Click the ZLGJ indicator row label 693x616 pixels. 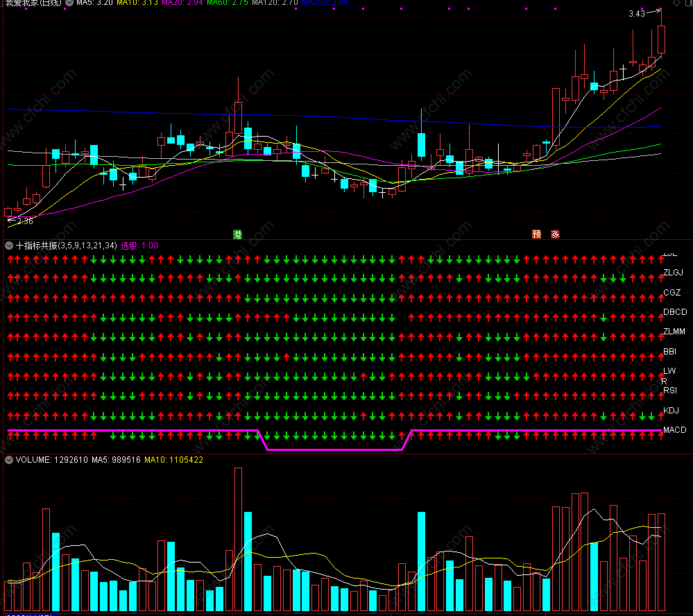pos(673,272)
